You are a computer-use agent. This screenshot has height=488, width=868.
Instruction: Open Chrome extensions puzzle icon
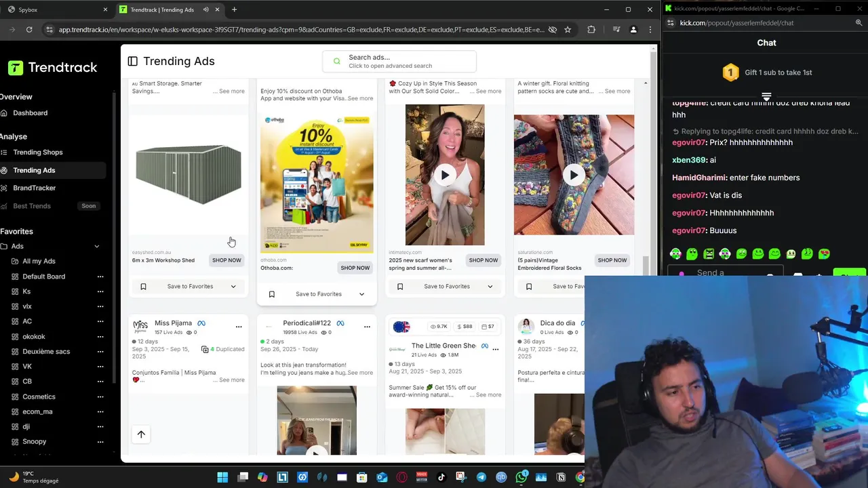pyautogui.click(x=591, y=30)
